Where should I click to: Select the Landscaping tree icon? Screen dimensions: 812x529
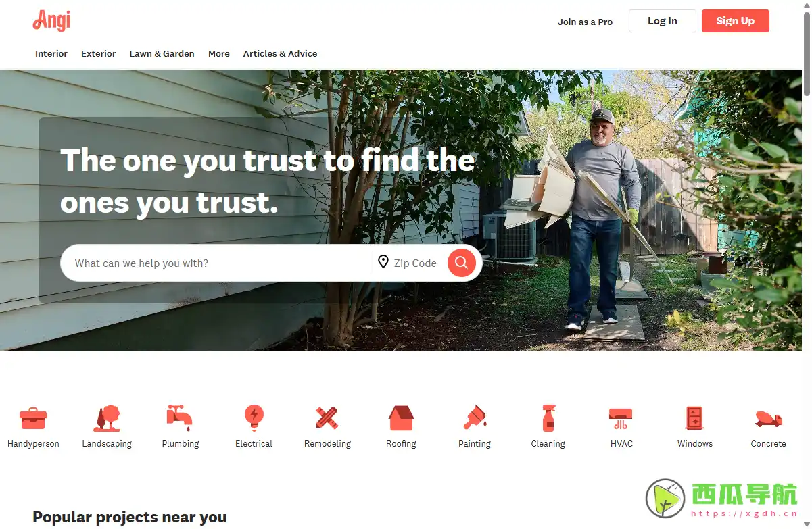click(107, 418)
